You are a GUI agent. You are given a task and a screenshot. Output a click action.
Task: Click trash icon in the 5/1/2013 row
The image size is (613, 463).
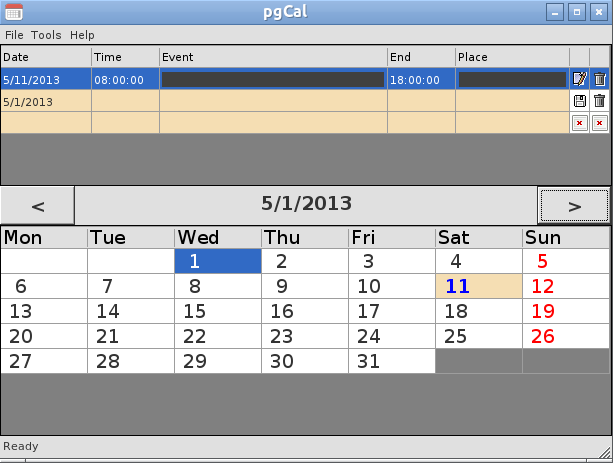pyautogui.click(x=599, y=101)
